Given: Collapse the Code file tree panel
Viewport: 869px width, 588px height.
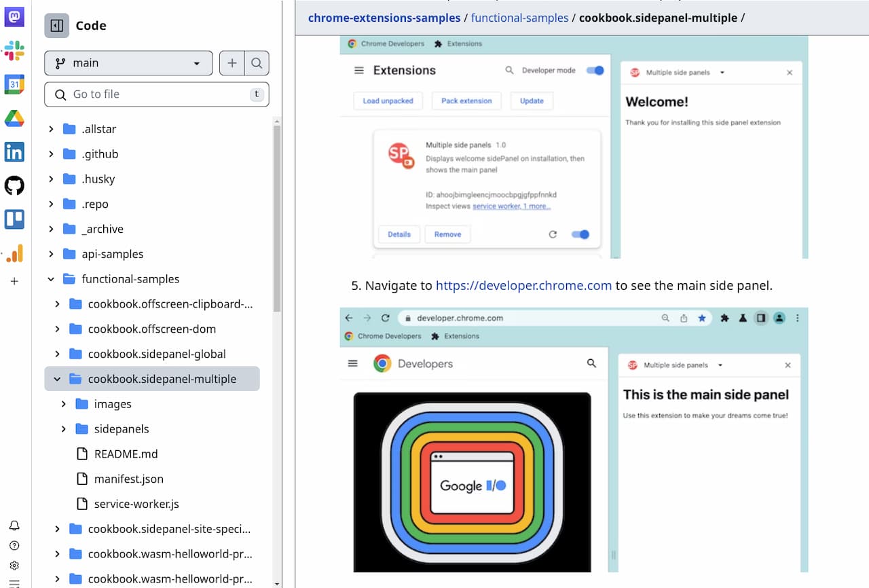Looking at the screenshot, I should click(x=57, y=26).
